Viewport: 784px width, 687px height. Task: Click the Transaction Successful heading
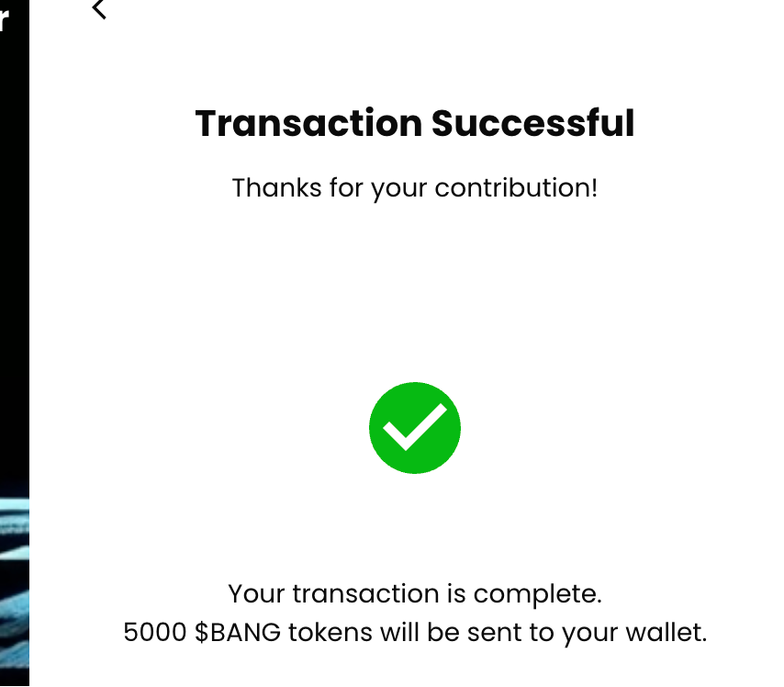(x=415, y=123)
